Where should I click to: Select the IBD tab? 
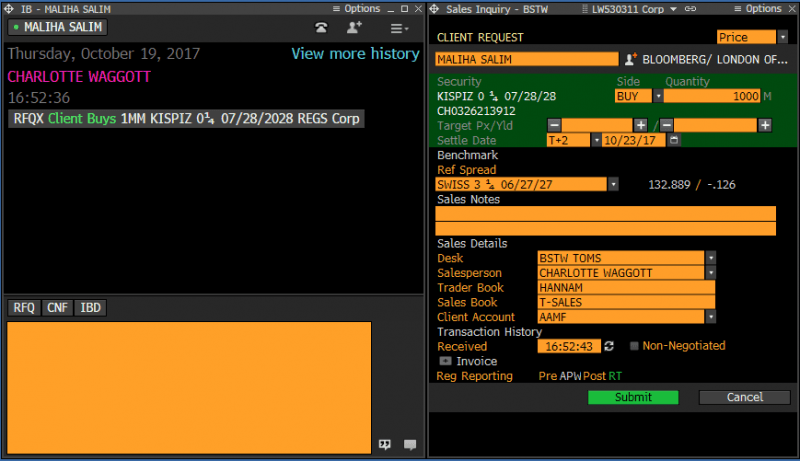pos(90,308)
